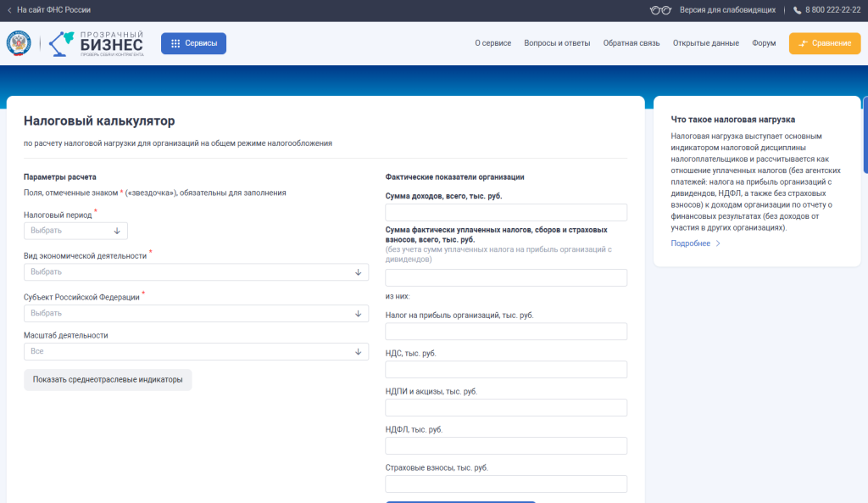This screenshot has height=503, width=868.
Task: Click the glasses icon for visually impaired version
Action: point(660,10)
